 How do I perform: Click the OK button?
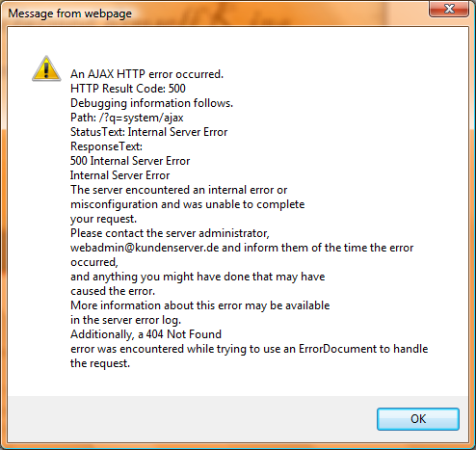pyautogui.click(x=418, y=419)
